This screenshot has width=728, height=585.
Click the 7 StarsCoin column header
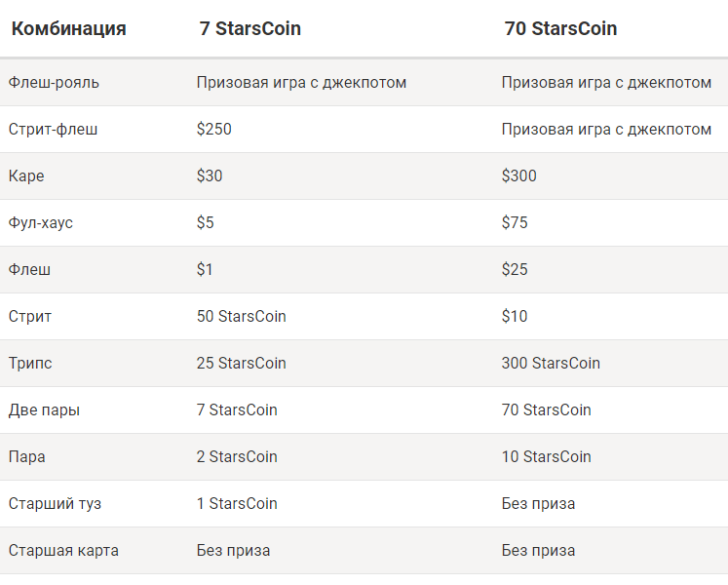click(250, 29)
